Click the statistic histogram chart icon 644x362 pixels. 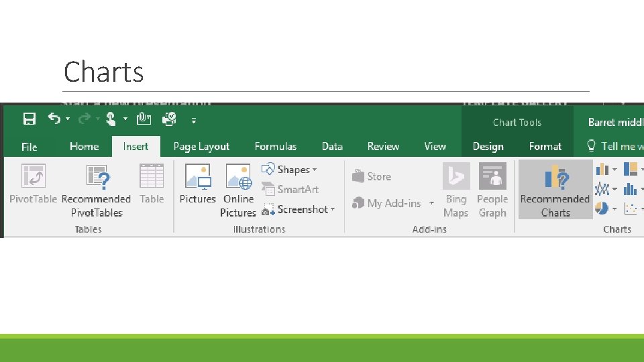click(631, 189)
